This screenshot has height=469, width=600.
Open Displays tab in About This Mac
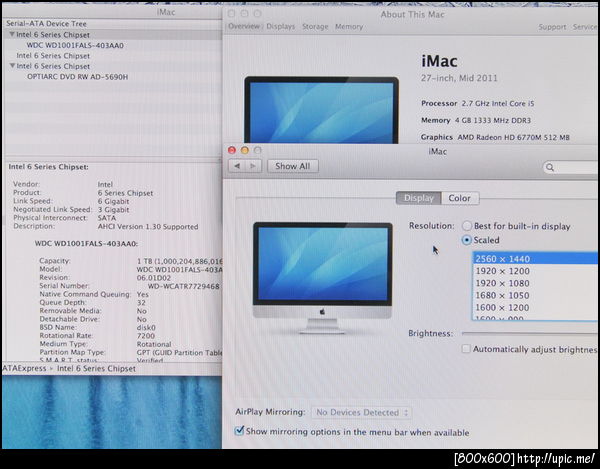(x=280, y=26)
